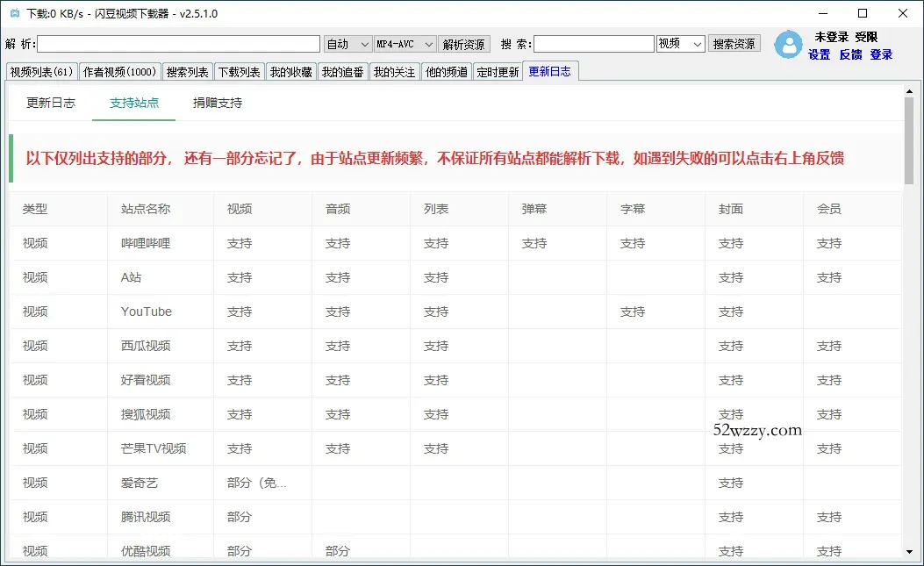Switch to 下载列表 tab

tap(240, 72)
